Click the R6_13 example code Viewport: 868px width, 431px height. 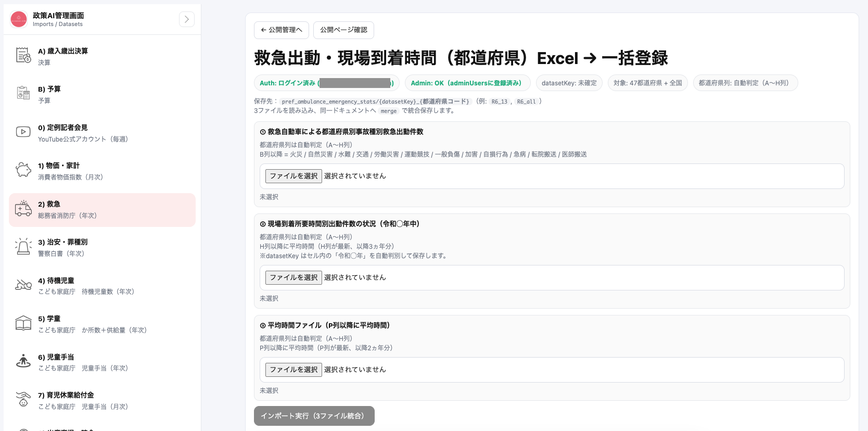pos(500,102)
